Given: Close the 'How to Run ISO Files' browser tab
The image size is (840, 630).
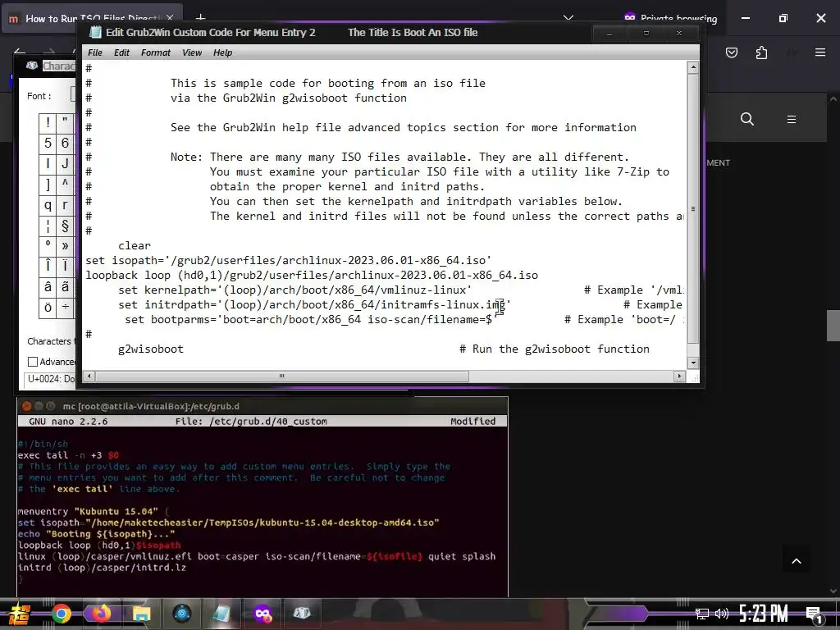Looking at the screenshot, I should click(170, 18).
